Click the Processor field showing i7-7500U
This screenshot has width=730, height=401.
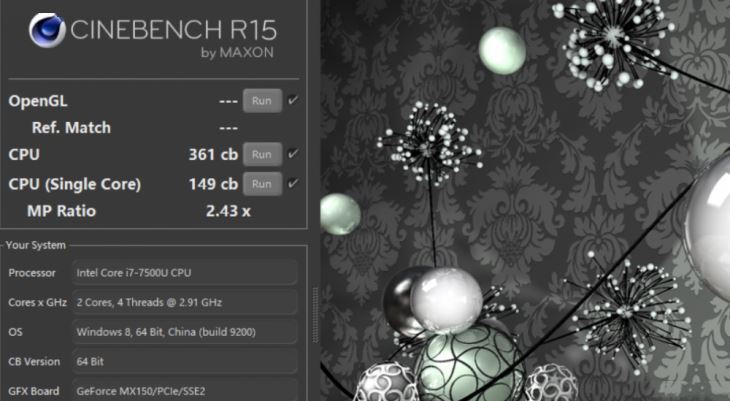(185, 272)
